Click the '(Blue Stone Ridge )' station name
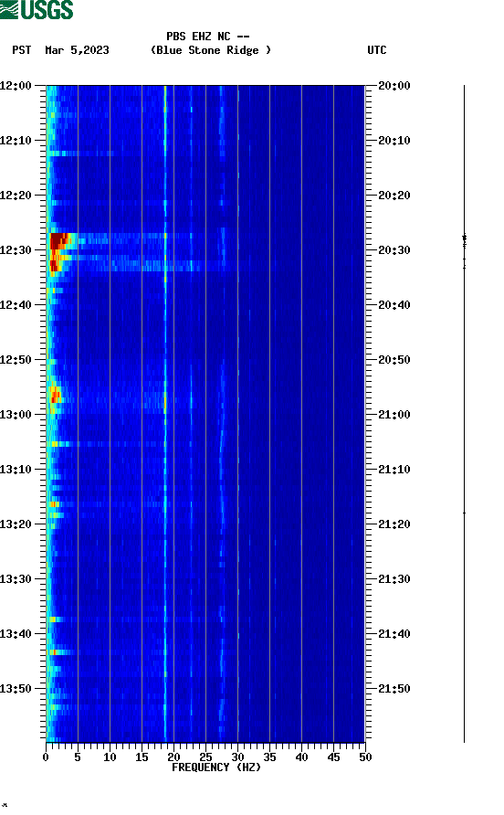Viewport: 504px width, 815px height. pos(210,50)
